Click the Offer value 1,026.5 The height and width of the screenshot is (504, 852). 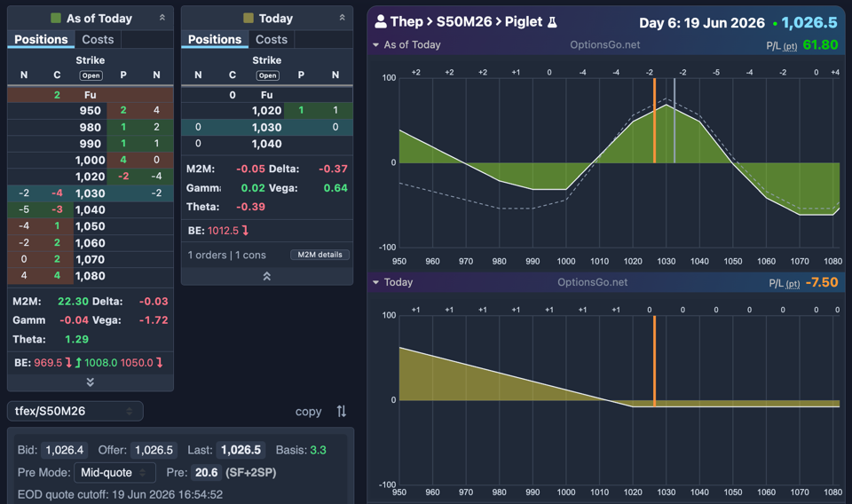pyautogui.click(x=154, y=450)
